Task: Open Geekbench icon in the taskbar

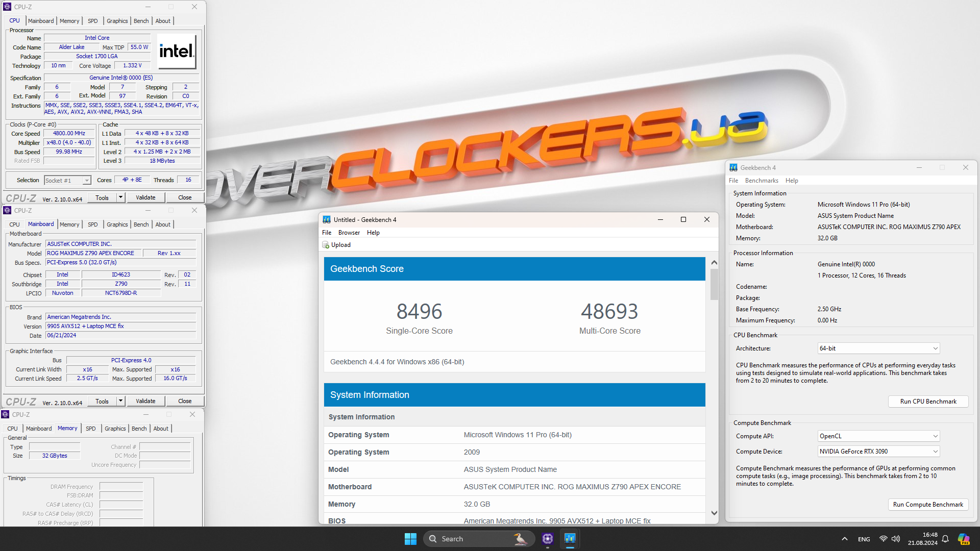Action: [x=570, y=539]
